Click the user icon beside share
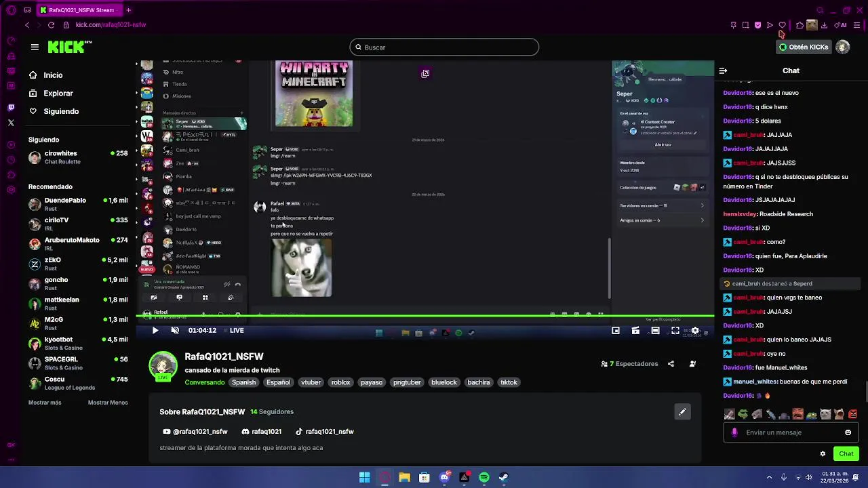The height and width of the screenshot is (488, 868). point(692,364)
